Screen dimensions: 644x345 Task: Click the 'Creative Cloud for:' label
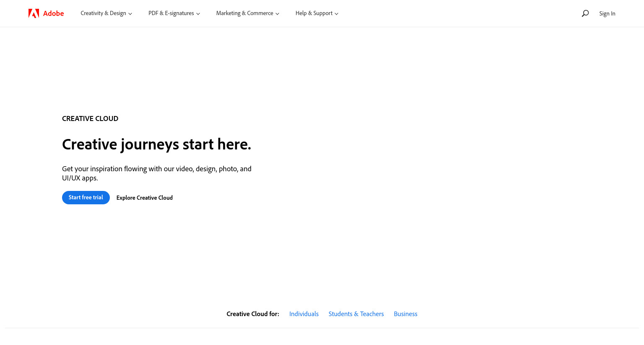point(253,314)
